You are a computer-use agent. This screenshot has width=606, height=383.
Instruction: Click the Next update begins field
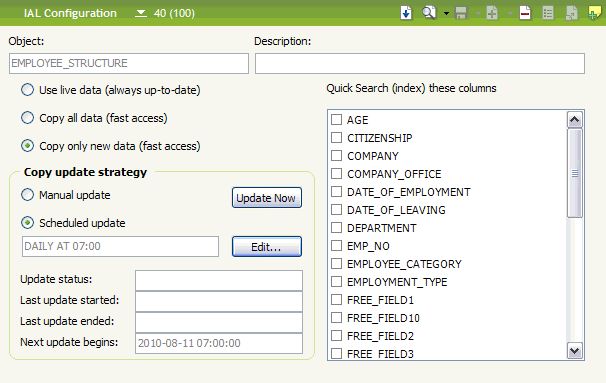point(219,343)
